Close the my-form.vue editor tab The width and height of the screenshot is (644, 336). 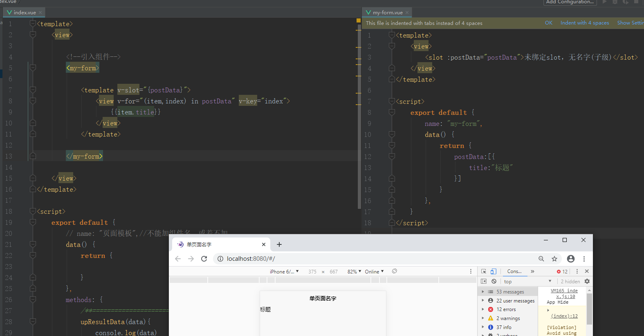pyautogui.click(x=407, y=13)
